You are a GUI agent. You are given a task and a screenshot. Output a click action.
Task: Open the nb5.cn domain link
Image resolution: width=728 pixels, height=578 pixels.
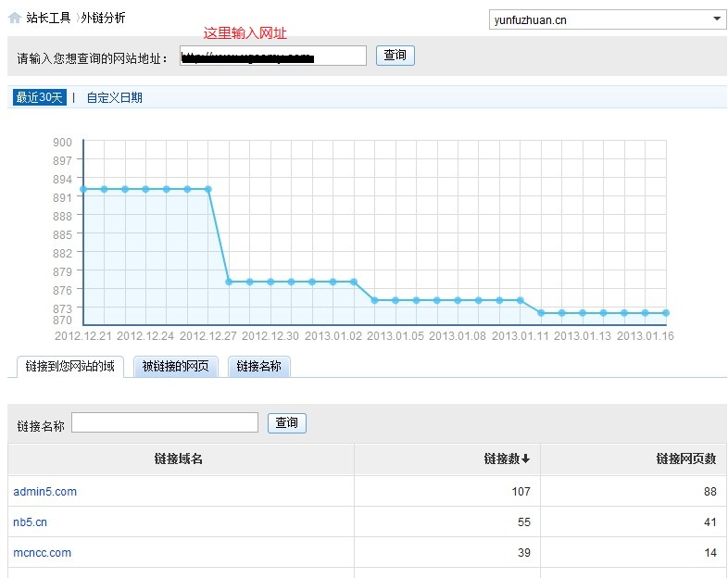31,522
